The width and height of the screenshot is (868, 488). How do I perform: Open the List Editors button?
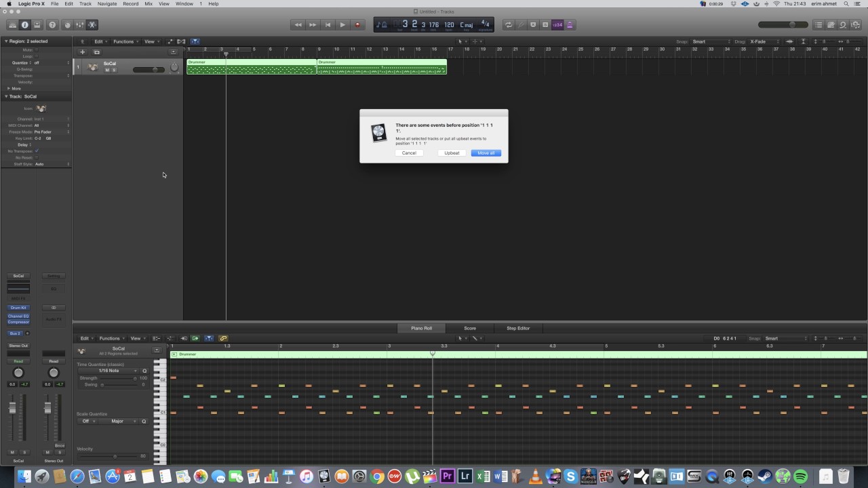pyautogui.click(x=818, y=25)
